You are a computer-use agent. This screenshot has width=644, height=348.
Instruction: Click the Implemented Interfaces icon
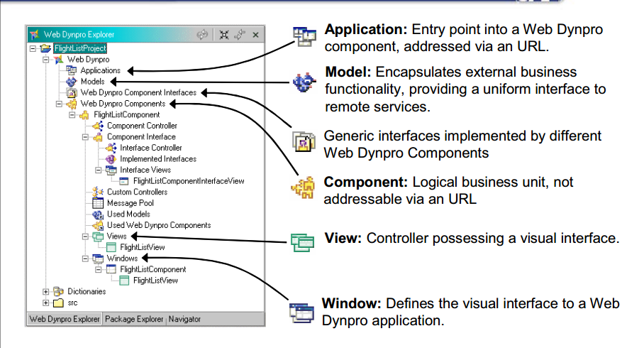tap(111, 159)
